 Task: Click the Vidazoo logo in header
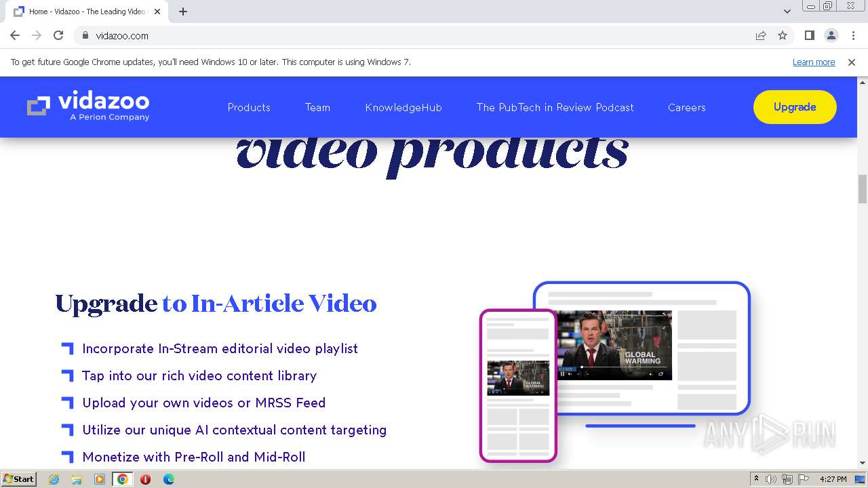click(88, 106)
